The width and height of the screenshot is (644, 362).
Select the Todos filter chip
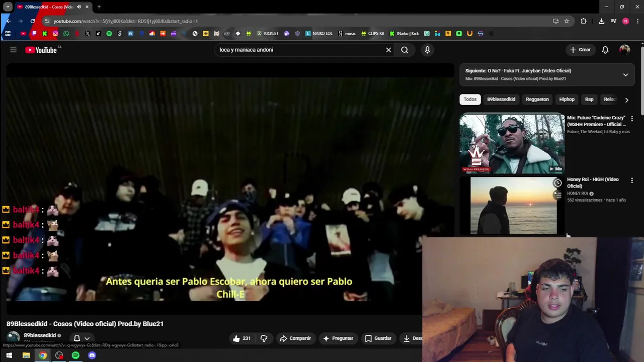(x=470, y=99)
